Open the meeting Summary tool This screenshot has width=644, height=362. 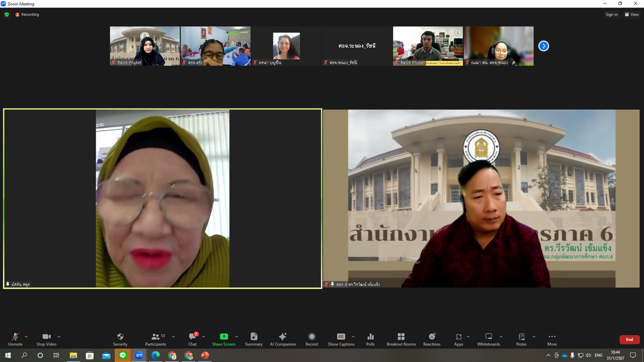pyautogui.click(x=254, y=339)
